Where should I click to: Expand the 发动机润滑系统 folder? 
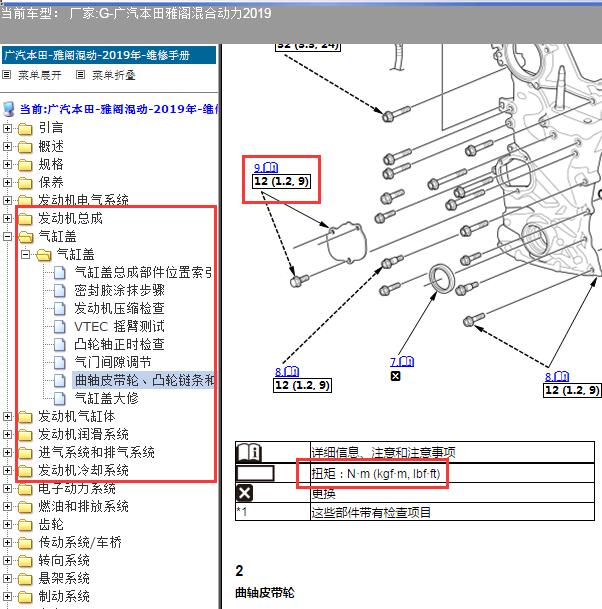(x=7, y=434)
